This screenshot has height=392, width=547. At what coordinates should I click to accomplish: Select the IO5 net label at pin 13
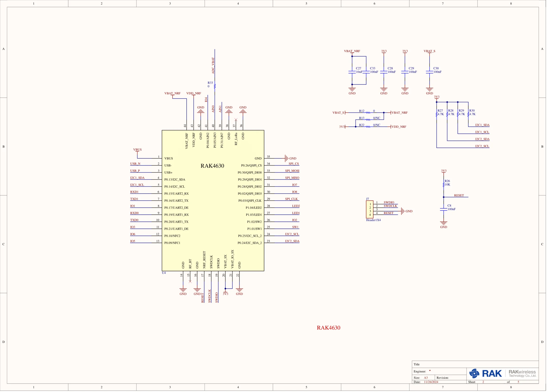(133, 241)
